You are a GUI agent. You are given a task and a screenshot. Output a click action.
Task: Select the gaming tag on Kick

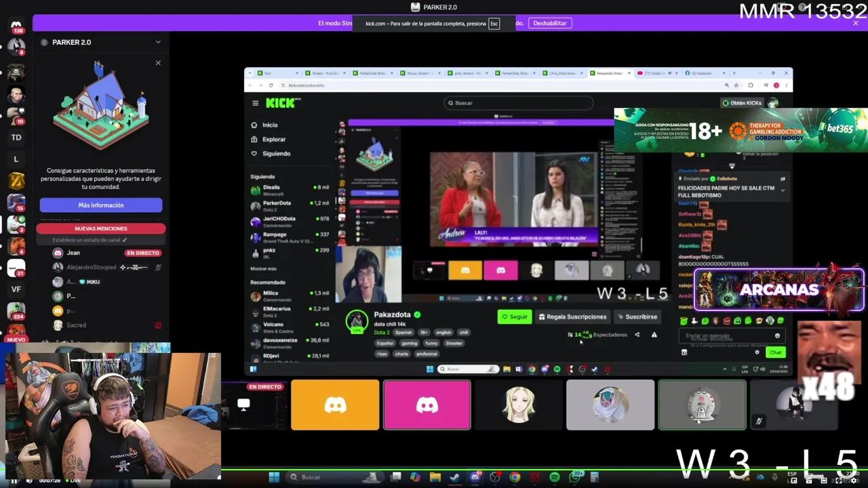coord(409,343)
